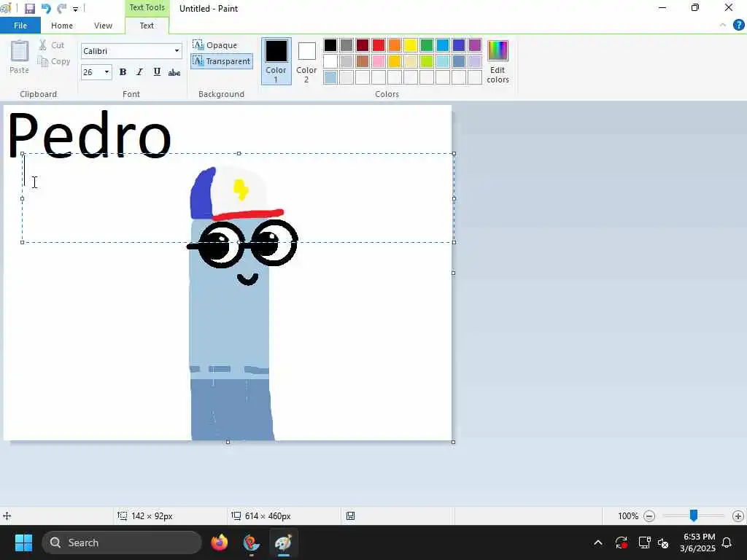747x560 pixels.
Task: Open Firefox from the taskbar
Action: pos(220,542)
